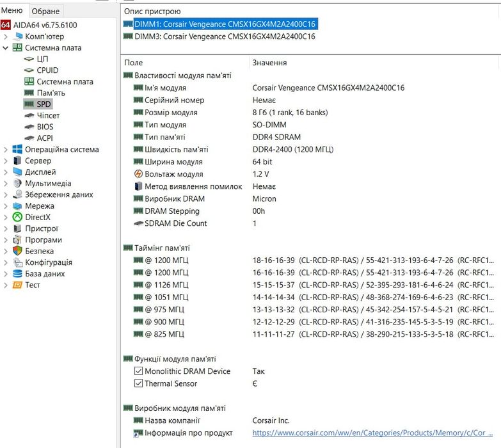Viewport: 501px width, 448px height.
Task: Click the Мультимедіа speaker icon
Action: tap(17, 183)
